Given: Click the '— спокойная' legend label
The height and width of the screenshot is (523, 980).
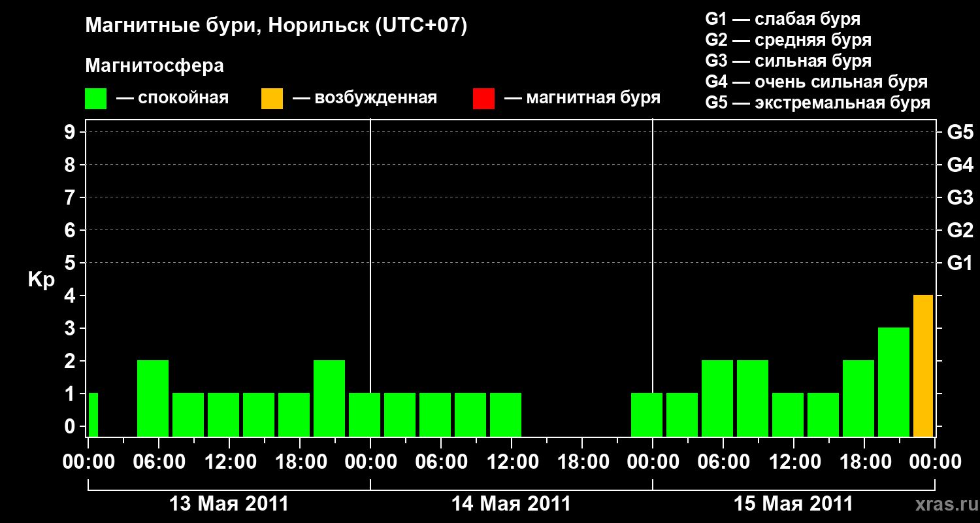Looking at the screenshot, I should [172, 98].
